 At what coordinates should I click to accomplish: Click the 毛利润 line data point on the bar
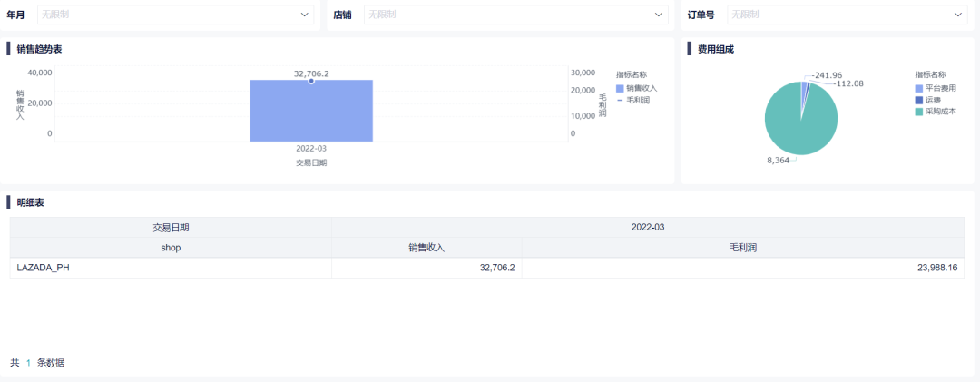(x=311, y=81)
